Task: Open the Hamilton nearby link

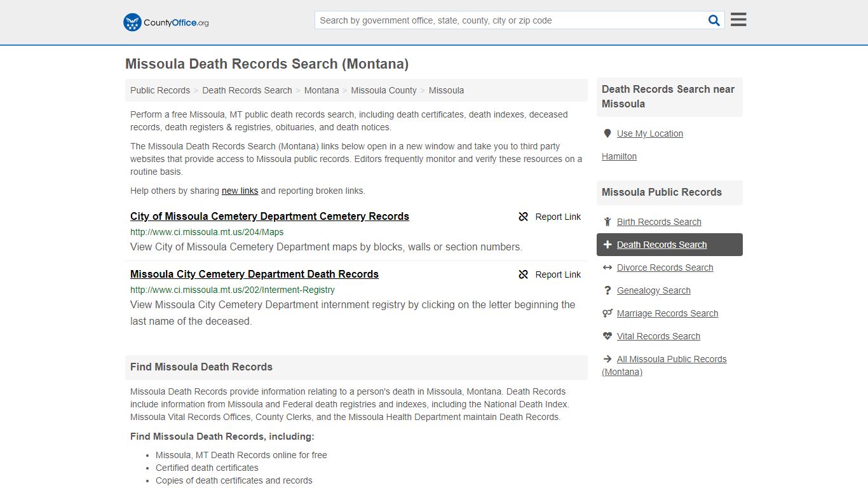Action: click(x=619, y=156)
